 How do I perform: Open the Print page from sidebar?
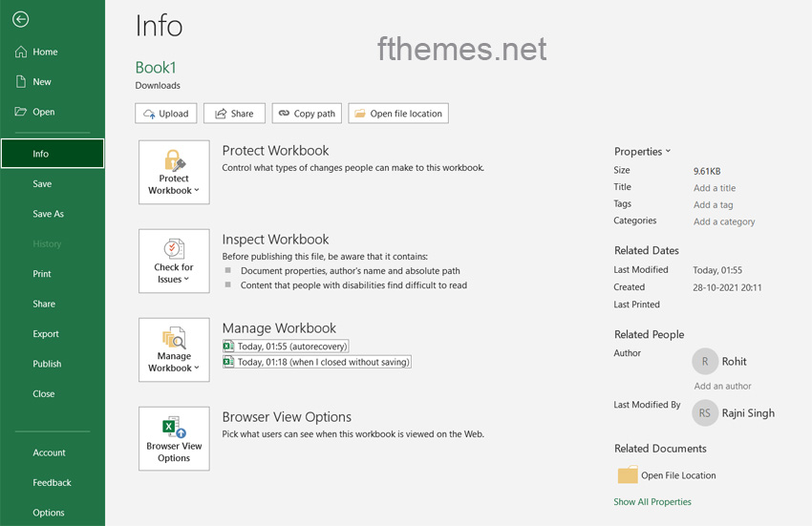pyautogui.click(x=42, y=274)
